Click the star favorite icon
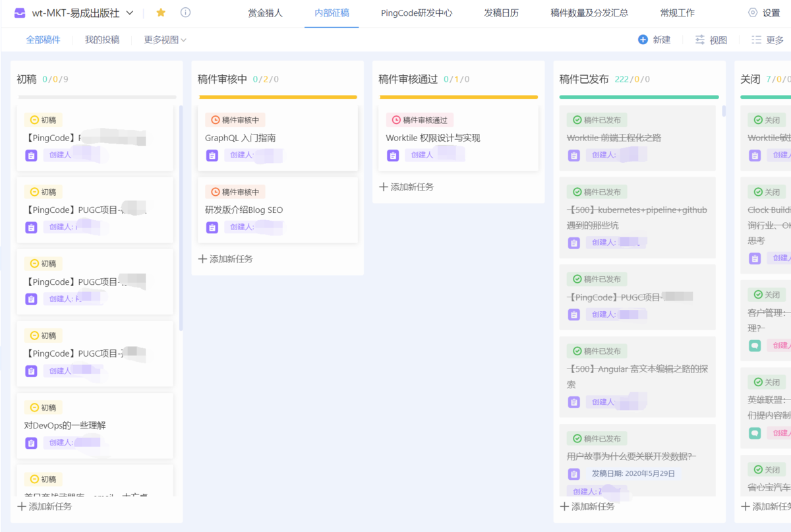This screenshot has height=532, width=791. (x=161, y=13)
